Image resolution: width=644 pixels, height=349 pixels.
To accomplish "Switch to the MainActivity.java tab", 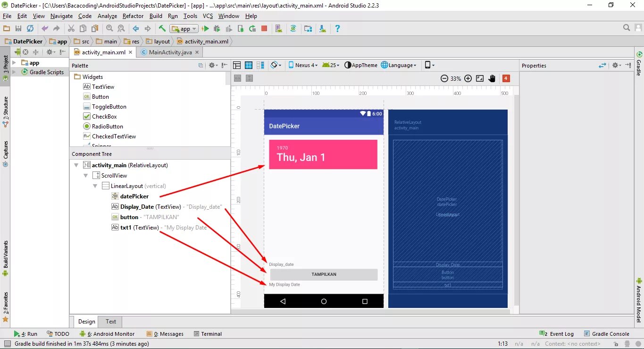I will pyautogui.click(x=170, y=52).
